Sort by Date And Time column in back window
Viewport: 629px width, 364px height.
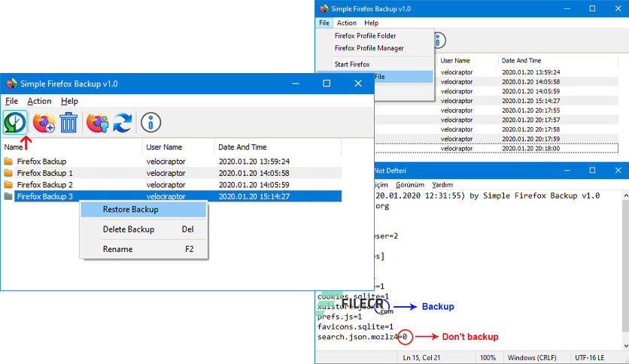click(x=558, y=60)
